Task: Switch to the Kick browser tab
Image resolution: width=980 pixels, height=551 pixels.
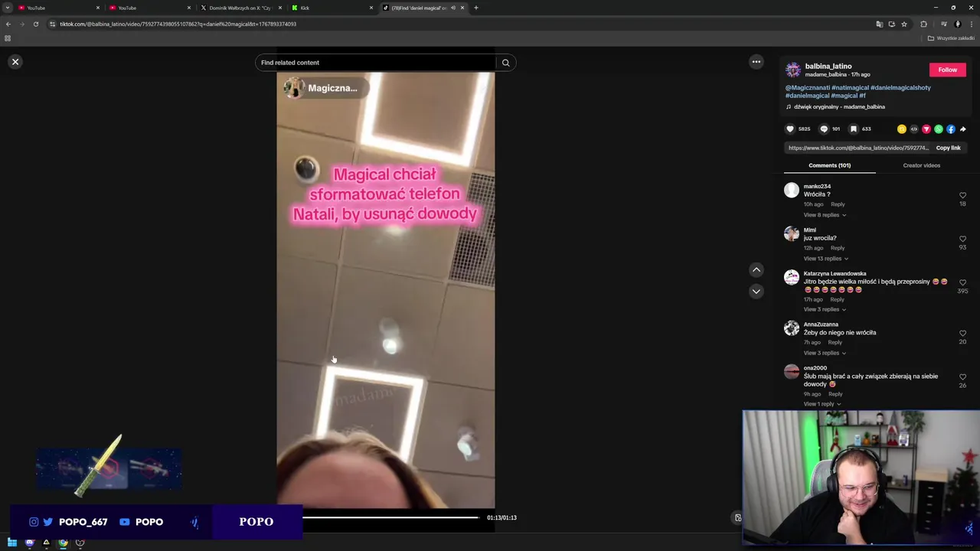Action: click(x=332, y=8)
